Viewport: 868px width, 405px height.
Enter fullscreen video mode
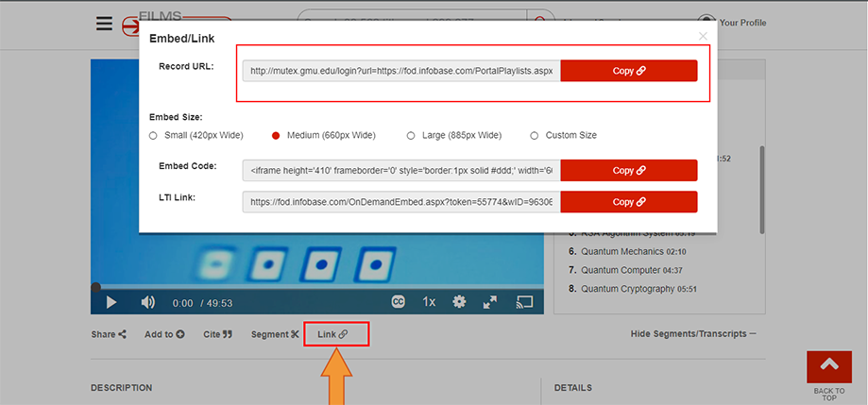489,302
